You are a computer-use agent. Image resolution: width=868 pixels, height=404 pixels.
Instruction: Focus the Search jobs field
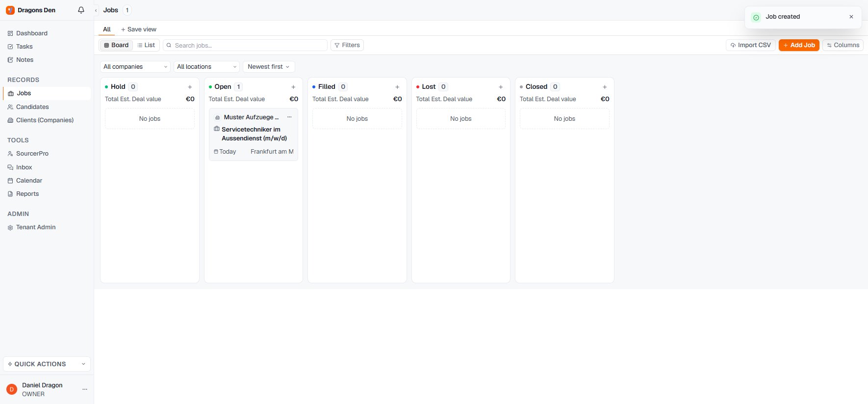click(x=245, y=45)
